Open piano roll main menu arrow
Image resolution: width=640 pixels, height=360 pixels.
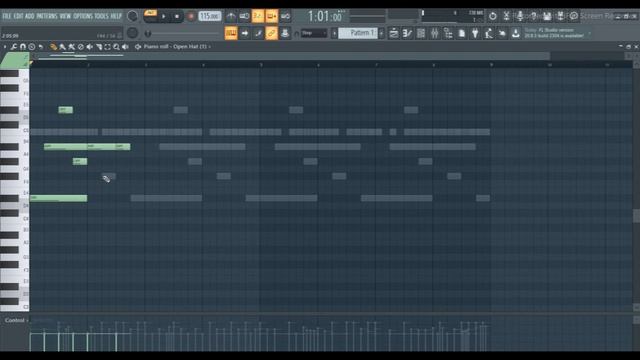tap(5, 47)
